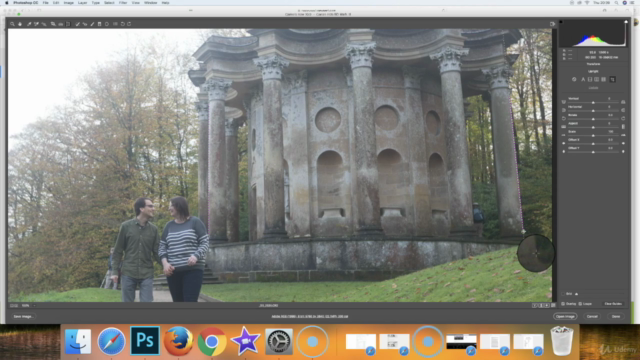Screen dimensions: 640x360
Task: Adjust the Offset Y slider
Action: [593, 152]
